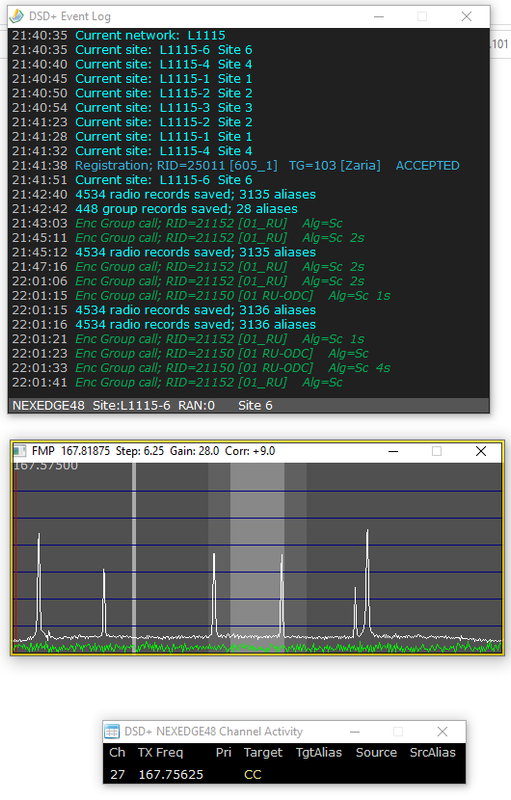Click the NEXEDGE48 Site:L1115-6 status bar

pos(248,405)
